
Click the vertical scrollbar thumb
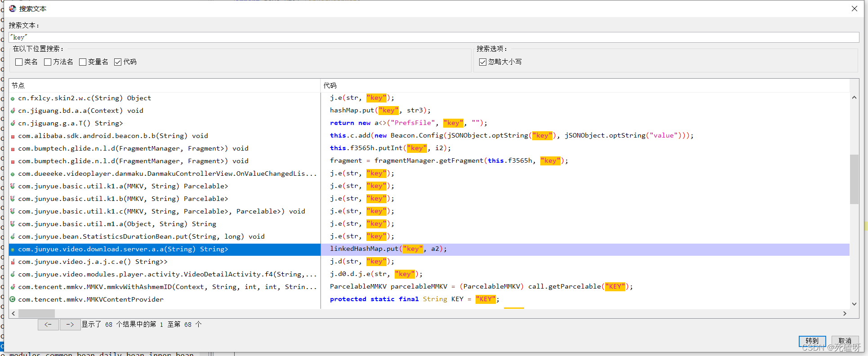coord(854,179)
